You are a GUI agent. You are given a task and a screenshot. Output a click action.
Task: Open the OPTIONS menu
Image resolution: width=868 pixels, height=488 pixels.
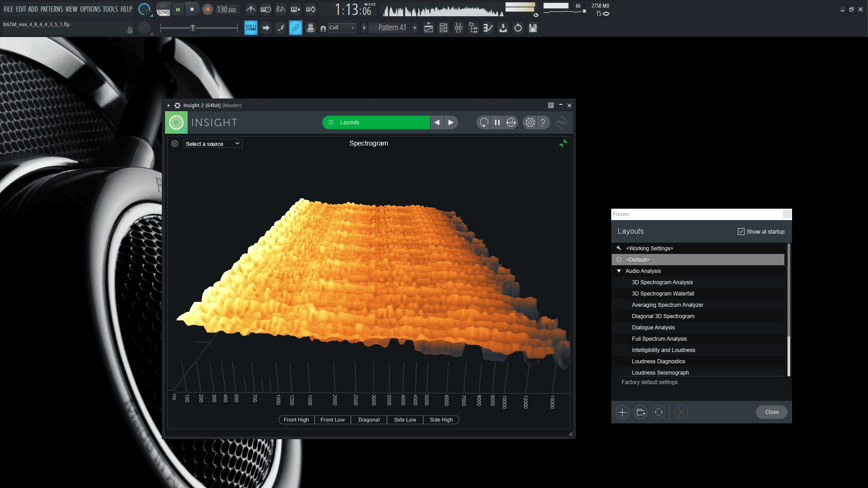pos(90,9)
